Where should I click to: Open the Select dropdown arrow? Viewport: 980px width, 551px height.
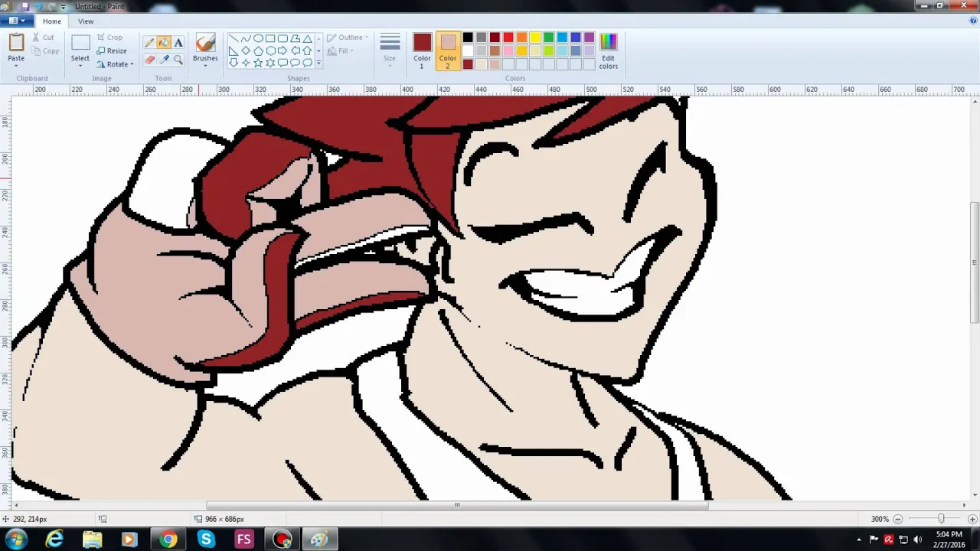80,66
